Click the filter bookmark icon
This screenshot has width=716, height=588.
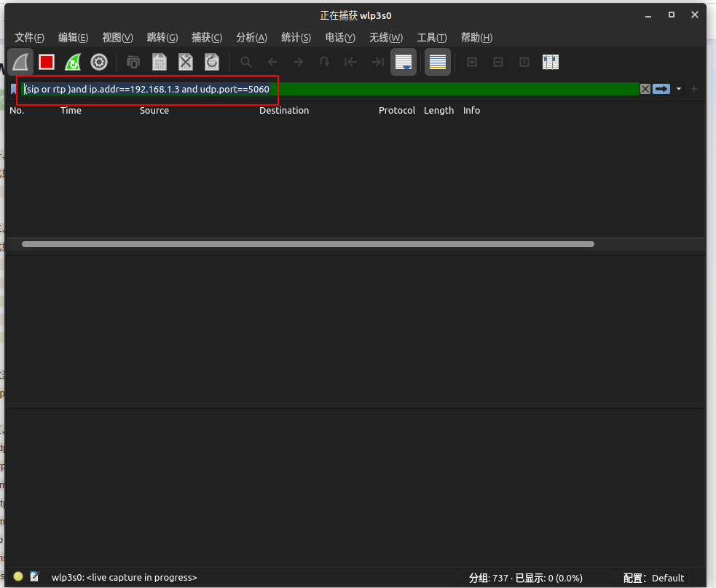point(14,89)
